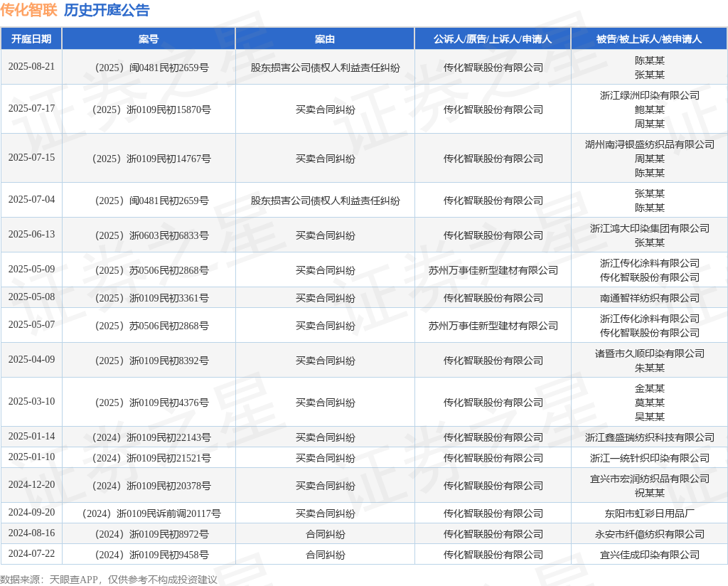This screenshot has width=728, height=586.
Task: Click the date 2025-06-13
Action: coord(31,234)
